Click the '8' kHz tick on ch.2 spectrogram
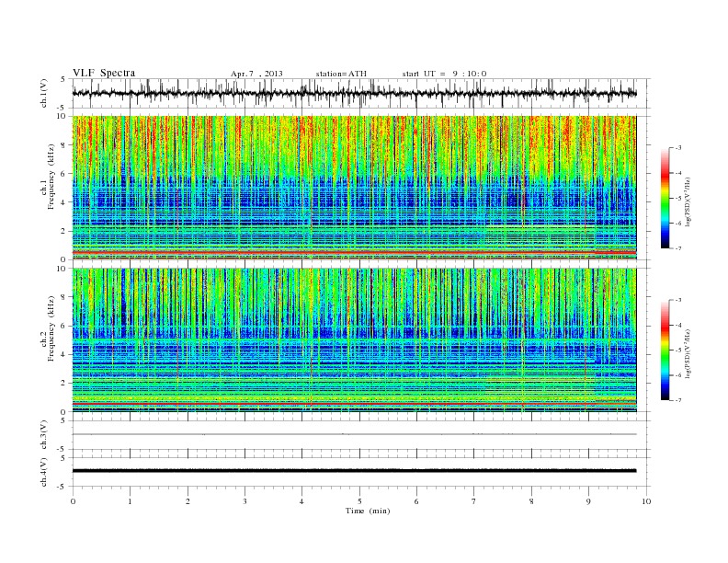Viewport: 728px width, 563px height. [64, 297]
